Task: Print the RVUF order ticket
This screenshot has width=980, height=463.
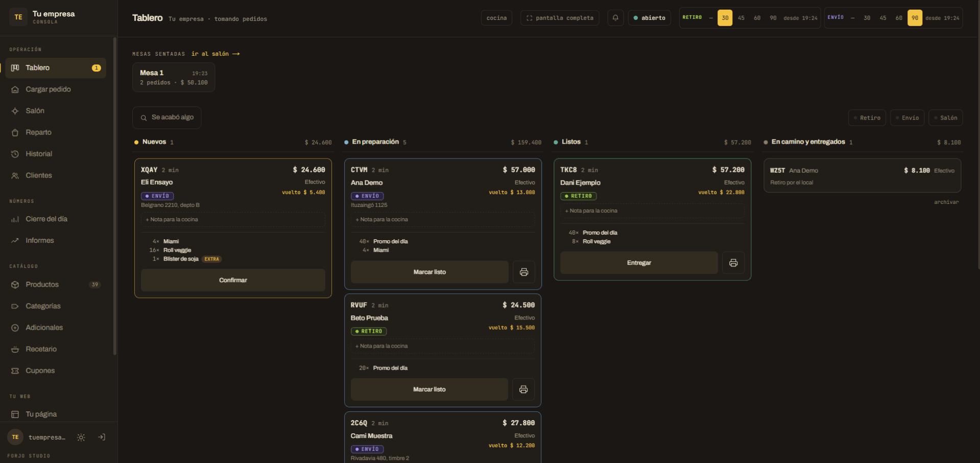Action: point(523,389)
